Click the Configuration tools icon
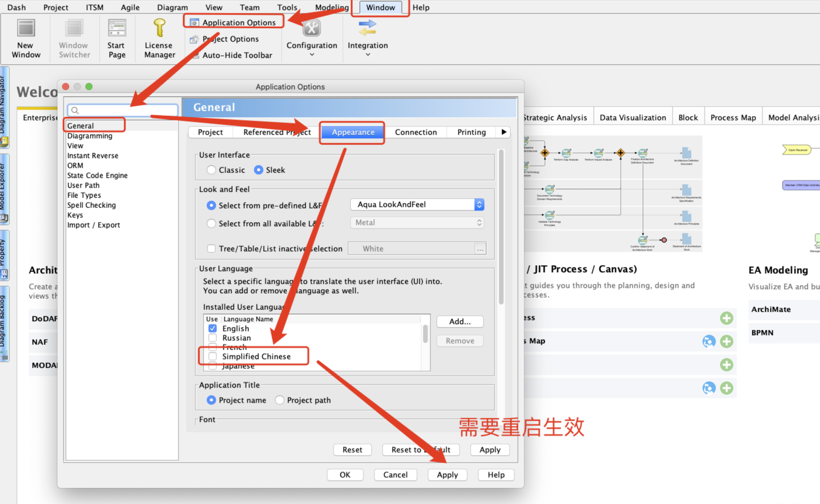The width and height of the screenshot is (820, 504). 312,28
